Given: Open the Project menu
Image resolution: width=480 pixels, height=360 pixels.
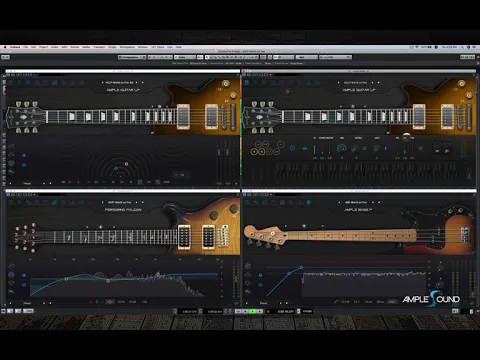Looking at the screenshot, I should 43,47.
